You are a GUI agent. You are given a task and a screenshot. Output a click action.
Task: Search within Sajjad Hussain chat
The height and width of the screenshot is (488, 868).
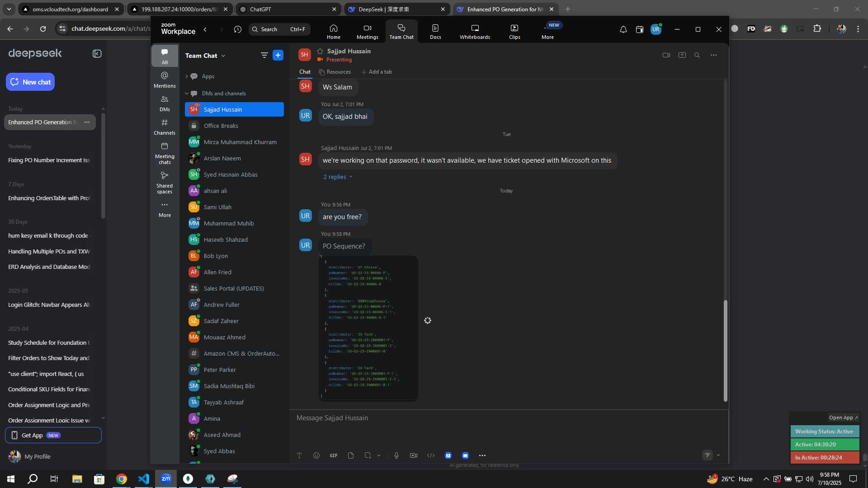(x=697, y=55)
